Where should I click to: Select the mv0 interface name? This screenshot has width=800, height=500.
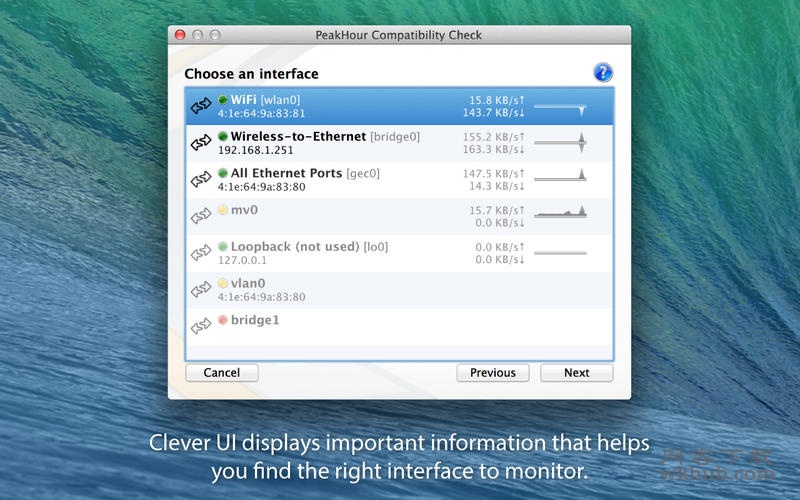(x=244, y=210)
